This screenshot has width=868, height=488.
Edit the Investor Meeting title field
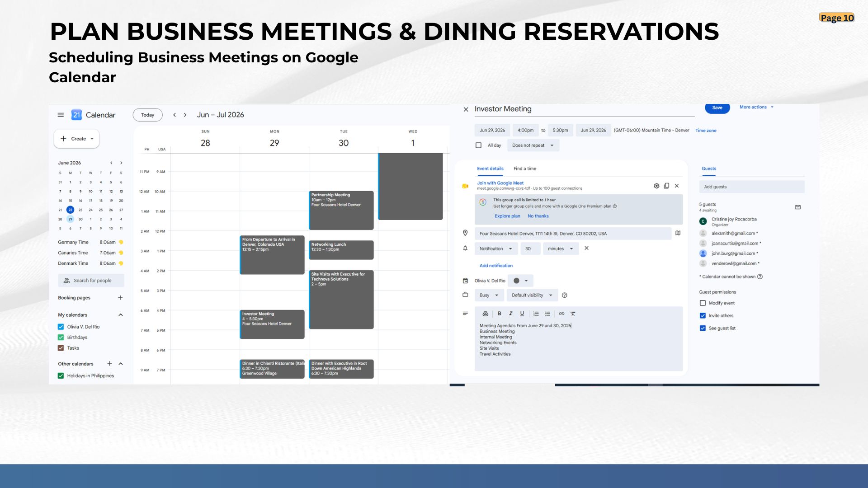[x=584, y=109]
